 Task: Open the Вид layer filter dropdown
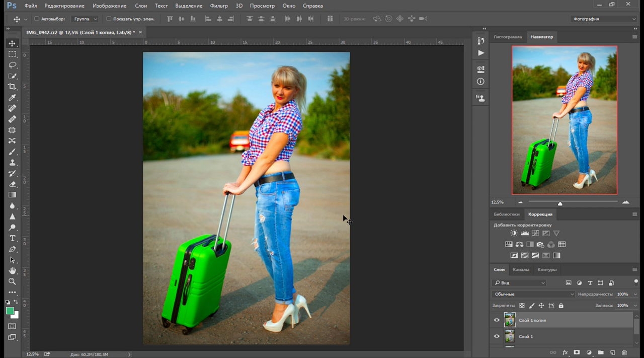click(x=519, y=283)
